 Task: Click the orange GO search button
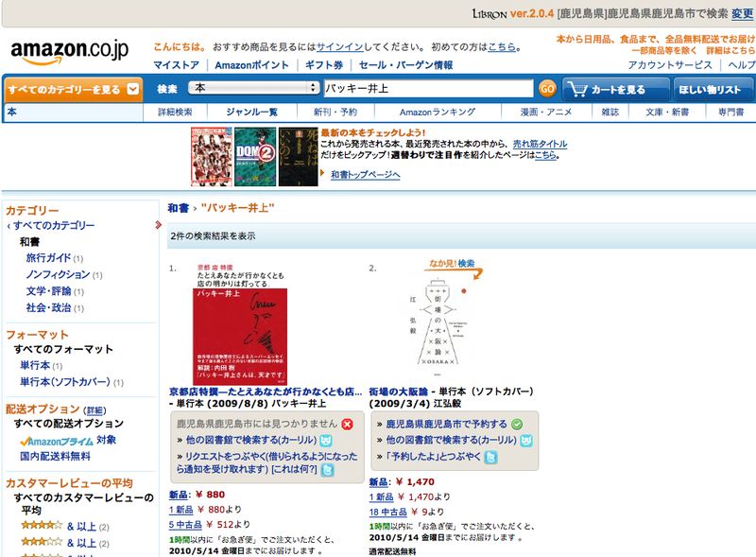click(x=547, y=89)
